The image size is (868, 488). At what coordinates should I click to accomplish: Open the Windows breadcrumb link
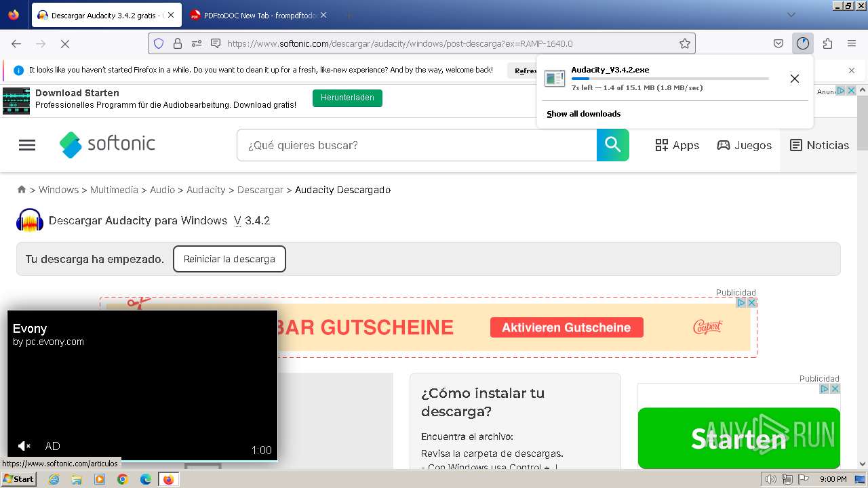coord(58,190)
